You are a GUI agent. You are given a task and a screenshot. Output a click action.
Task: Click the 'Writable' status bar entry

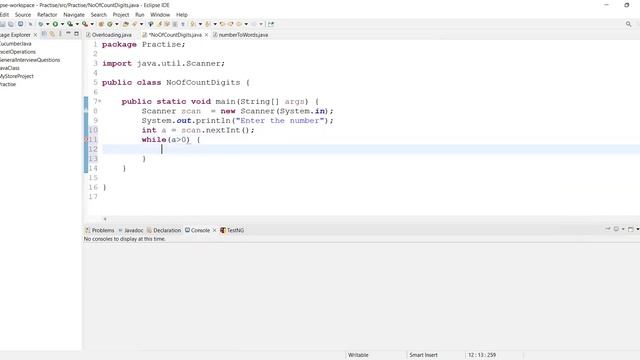[x=358, y=355]
